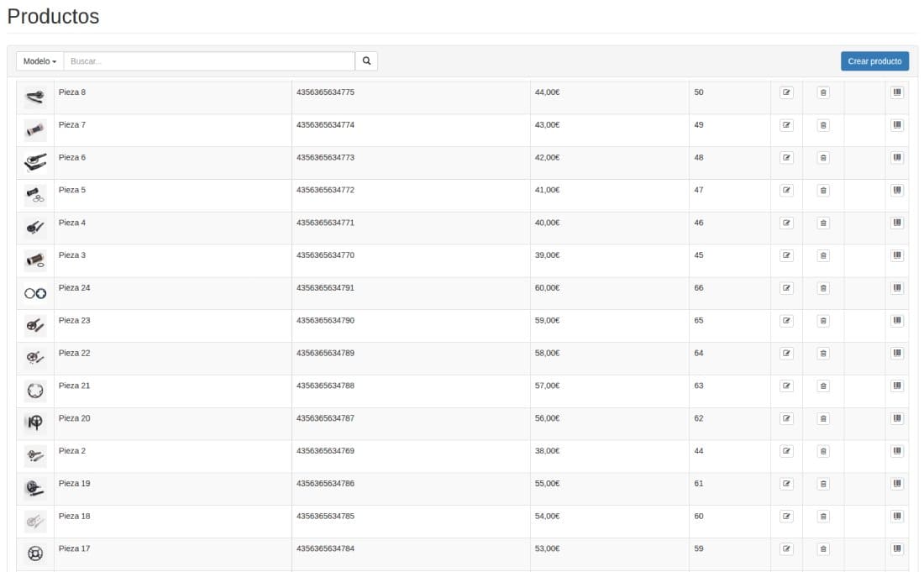This screenshot has height=572, width=924.
Task: Edit the Pieza 18 product row
Action: [786, 517]
